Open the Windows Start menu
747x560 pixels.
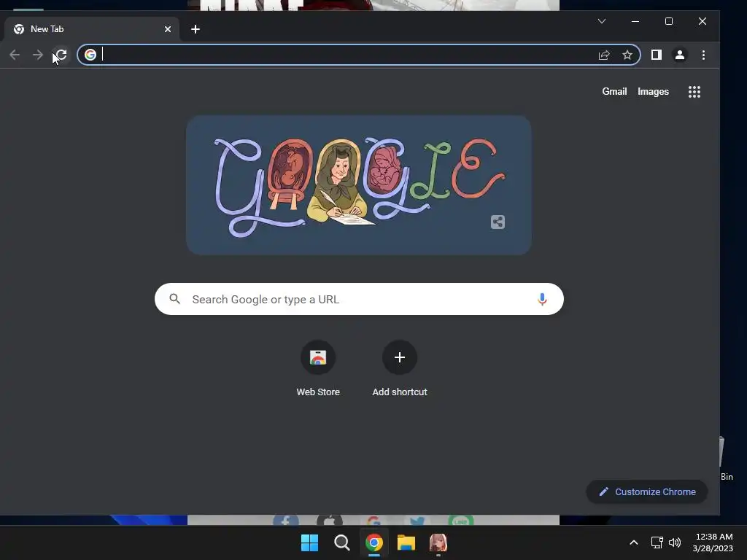click(x=309, y=542)
